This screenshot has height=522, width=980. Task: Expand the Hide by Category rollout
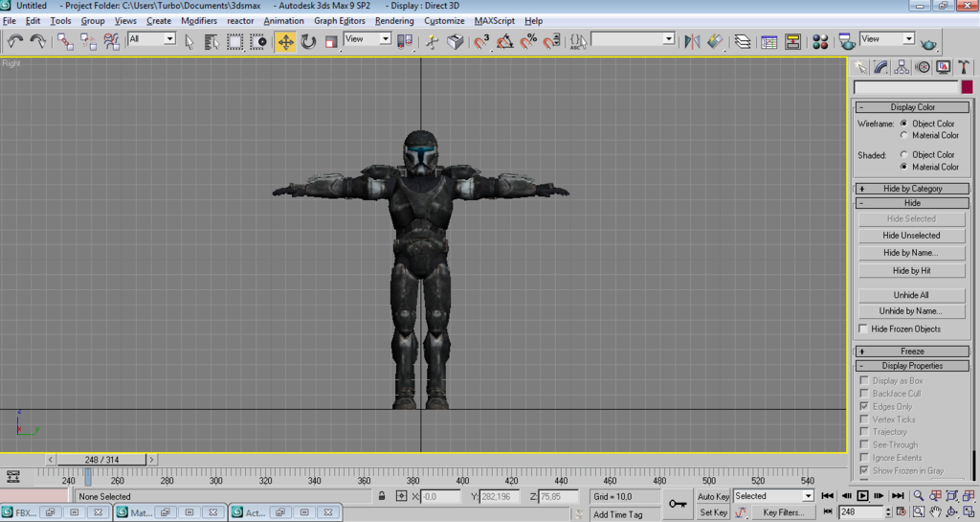tap(912, 189)
